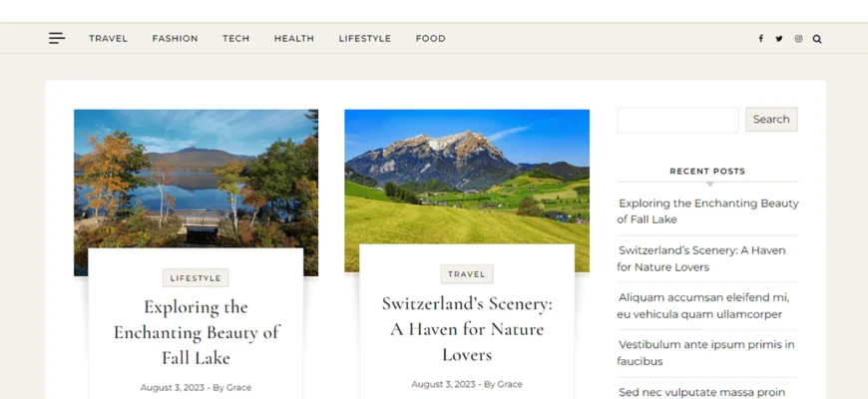
Task: Click the sidebar Search button
Action: pos(771,119)
